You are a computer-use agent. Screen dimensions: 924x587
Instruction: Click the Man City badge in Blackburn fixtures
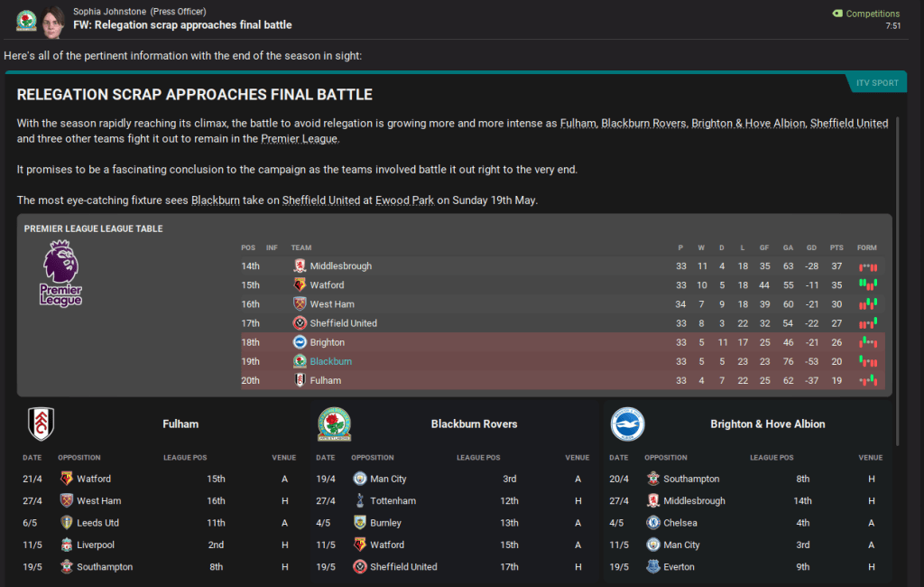click(359, 479)
